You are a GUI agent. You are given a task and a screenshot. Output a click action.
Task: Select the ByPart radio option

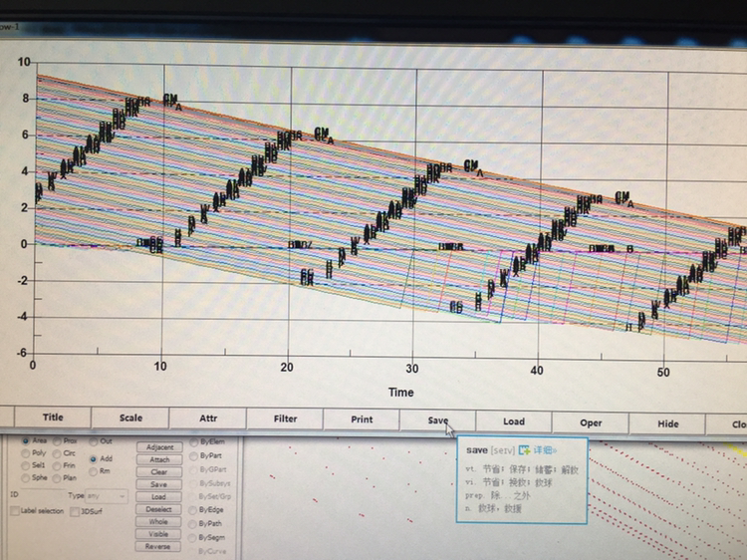coord(193,456)
